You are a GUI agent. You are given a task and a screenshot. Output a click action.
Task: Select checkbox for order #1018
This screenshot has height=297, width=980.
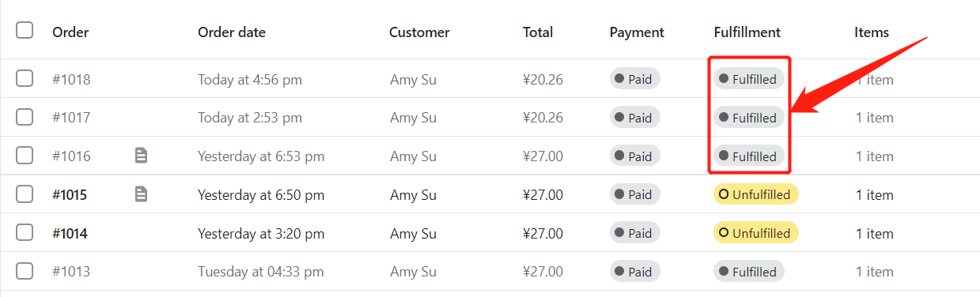point(25,78)
